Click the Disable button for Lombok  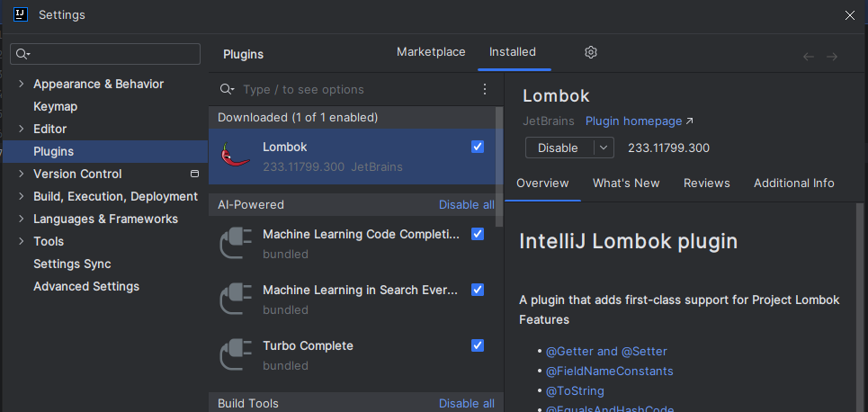[559, 148]
